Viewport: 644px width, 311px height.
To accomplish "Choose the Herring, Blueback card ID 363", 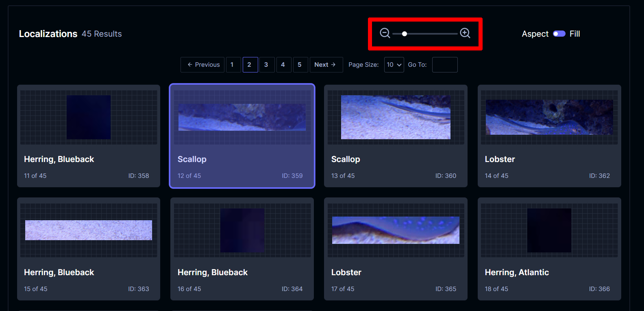I will [89, 249].
